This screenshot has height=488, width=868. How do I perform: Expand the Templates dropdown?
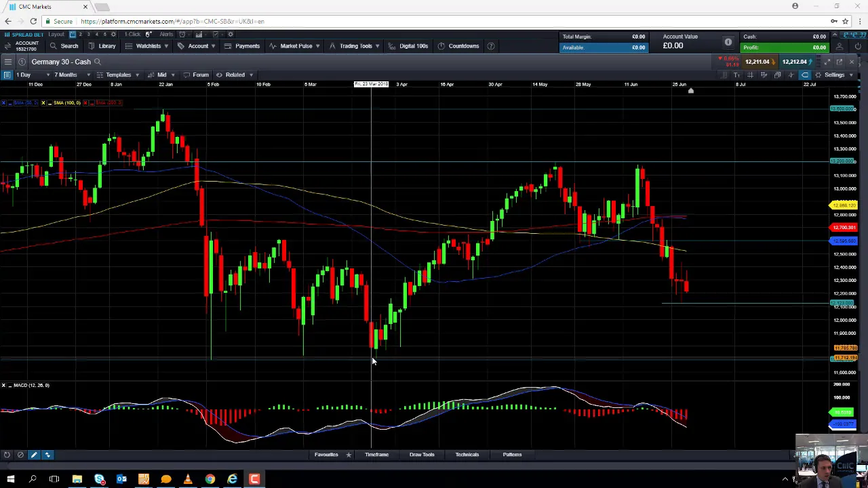tap(117, 75)
